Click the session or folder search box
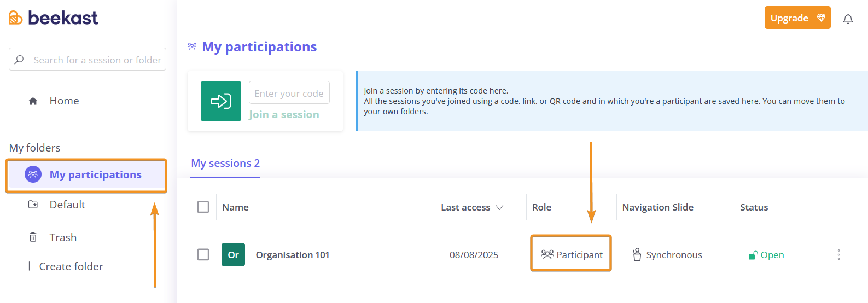The width and height of the screenshot is (868, 303). point(88,59)
